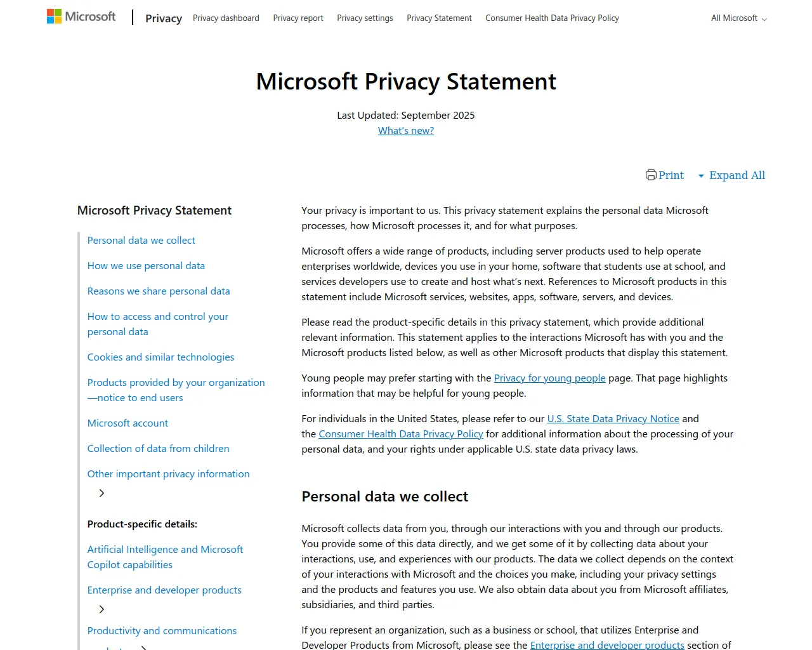812x650 pixels.
Task: Expand Enterprise and developer products chevron
Action: pyautogui.click(x=101, y=609)
